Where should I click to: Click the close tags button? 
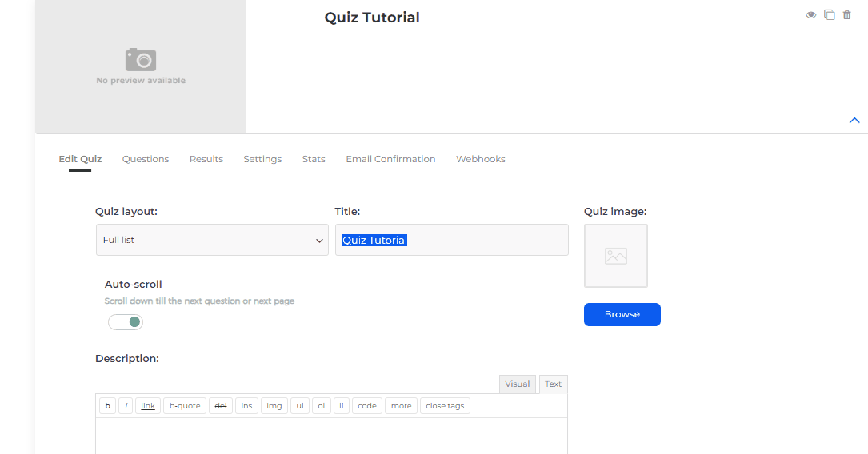point(445,406)
